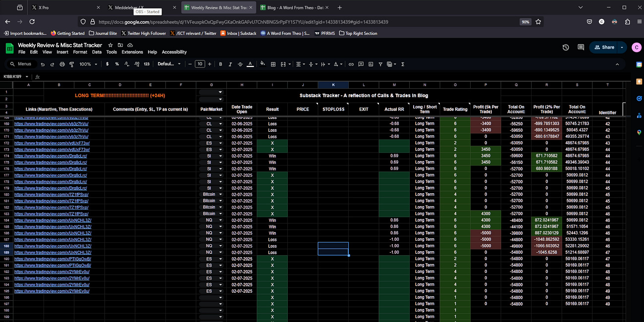Reload the page in the browser
The width and height of the screenshot is (644, 322).
click(32, 22)
